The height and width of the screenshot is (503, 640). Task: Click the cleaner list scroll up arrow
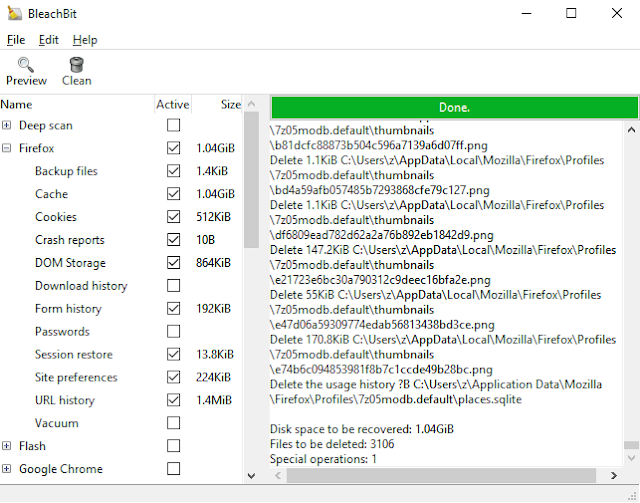(251, 104)
